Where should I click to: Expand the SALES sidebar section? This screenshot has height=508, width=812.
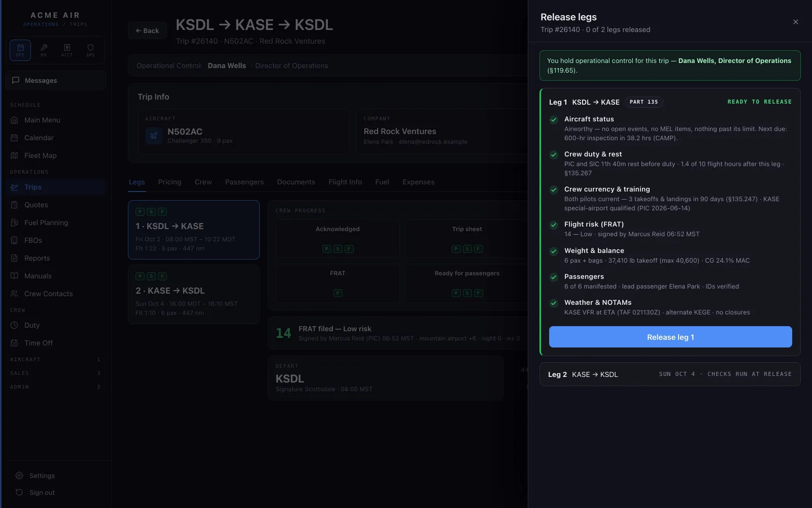56,373
